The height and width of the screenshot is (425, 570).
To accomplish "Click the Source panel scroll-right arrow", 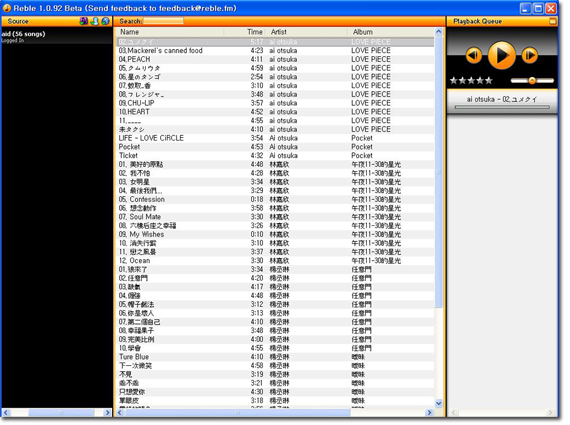I will pyautogui.click(x=107, y=413).
